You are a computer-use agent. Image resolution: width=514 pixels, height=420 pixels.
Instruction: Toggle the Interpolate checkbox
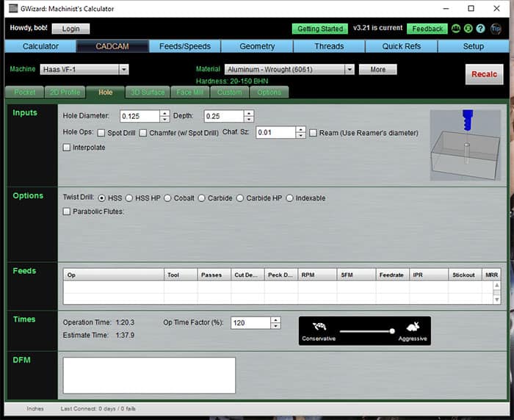67,147
